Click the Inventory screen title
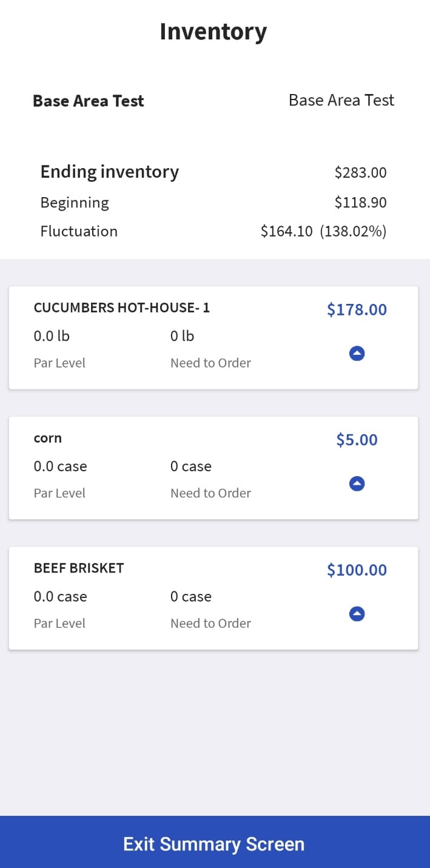430x868 pixels. [213, 31]
